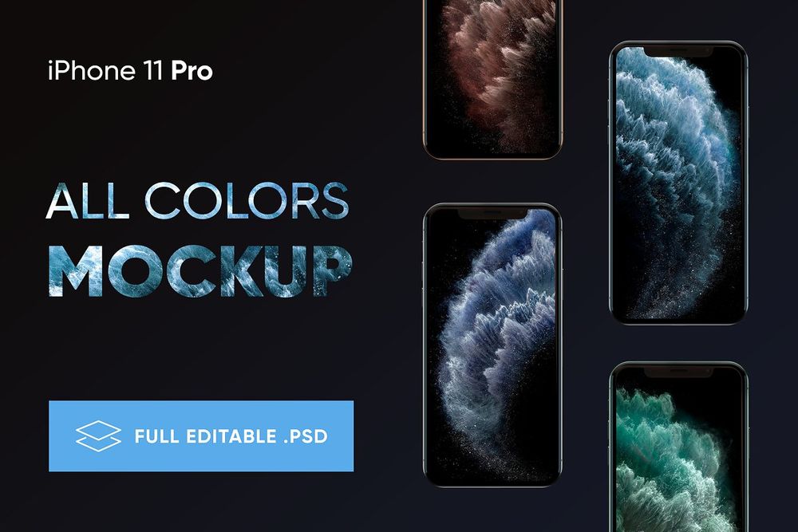Select the midnight green iPhone mockup

click(678, 447)
